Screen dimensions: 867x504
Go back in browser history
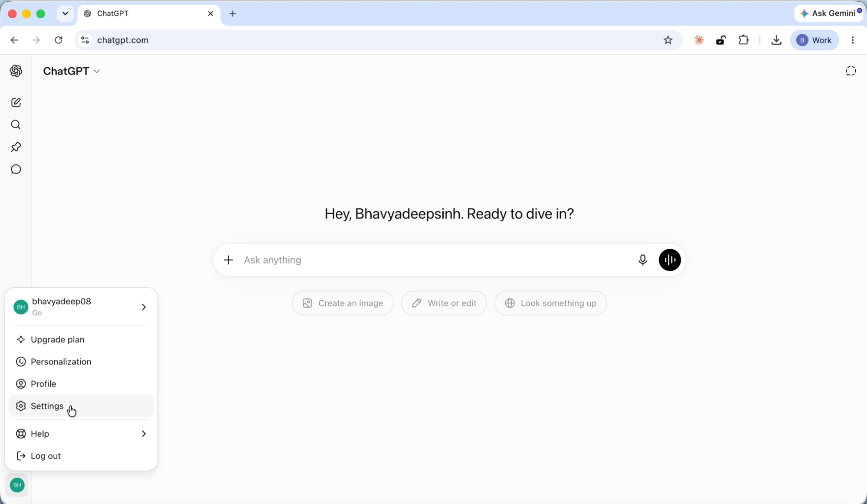pyautogui.click(x=14, y=40)
